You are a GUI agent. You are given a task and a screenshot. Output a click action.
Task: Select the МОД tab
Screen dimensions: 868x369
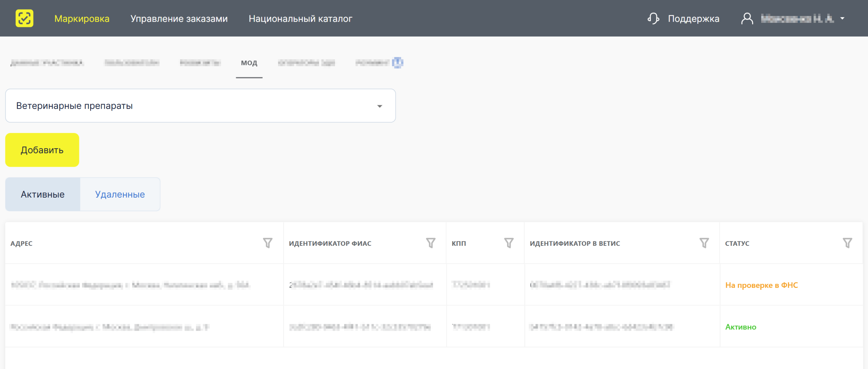tap(249, 63)
